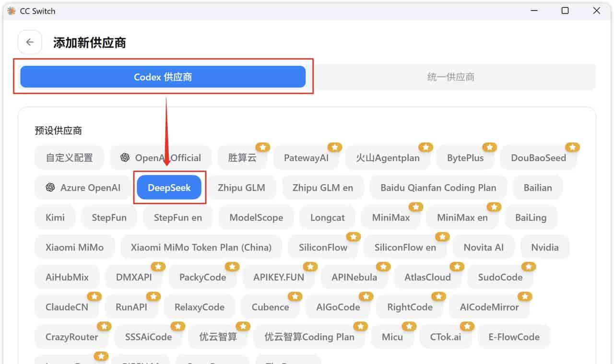
Task: Select the CTok.ai preset
Action: tap(446, 337)
